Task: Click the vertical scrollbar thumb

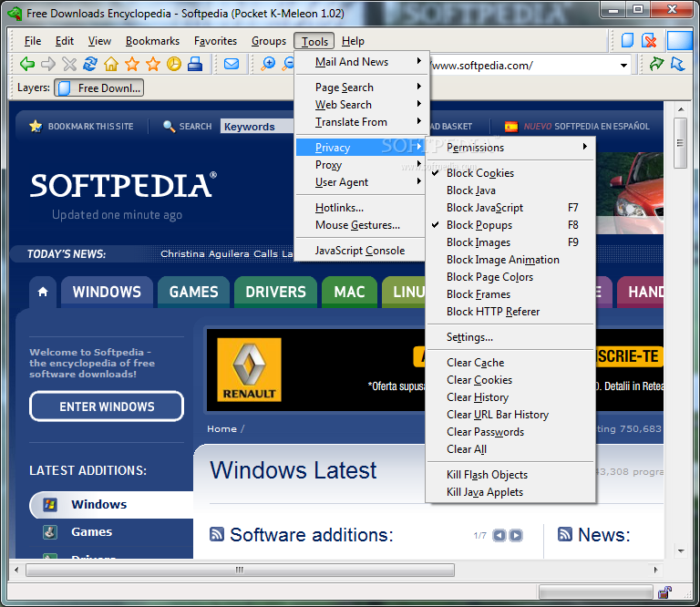Action: pos(680,143)
